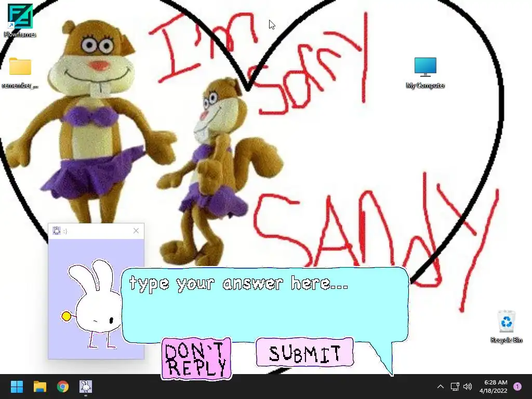Viewport: 532px width, 399px height.
Task: Click the bunny icon in the window title bar
Action: click(x=57, y=231)
